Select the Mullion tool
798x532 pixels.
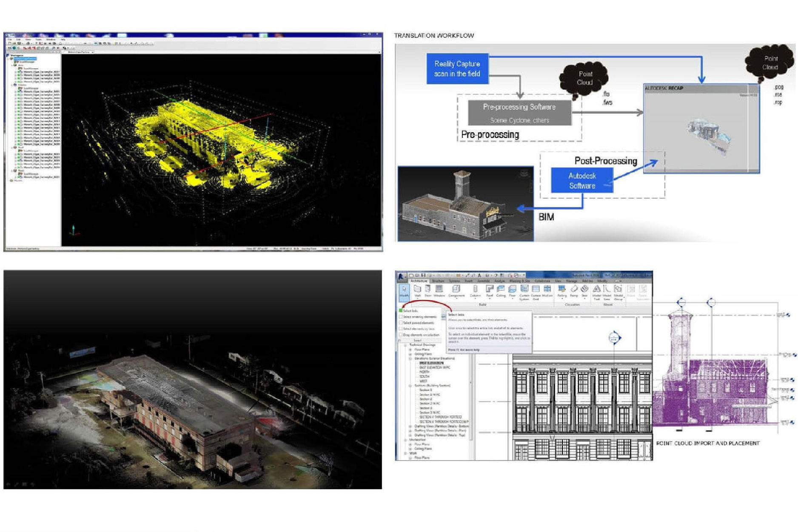coord(547,291)
